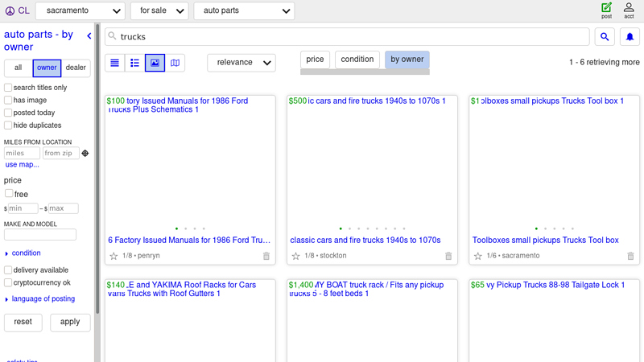
Task: Open the relevance sort dropdown
Action: point(241,63)
